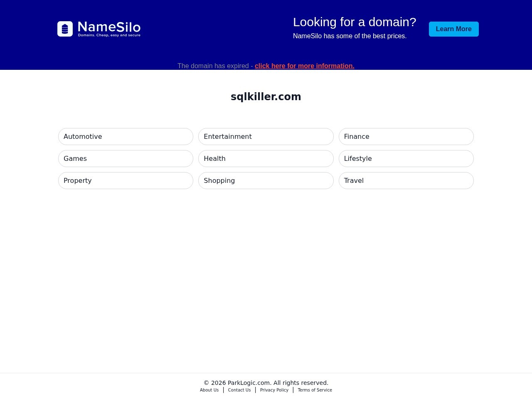
Task: Click the sqlkiller.com domain heading
Action: click(266, 96)
